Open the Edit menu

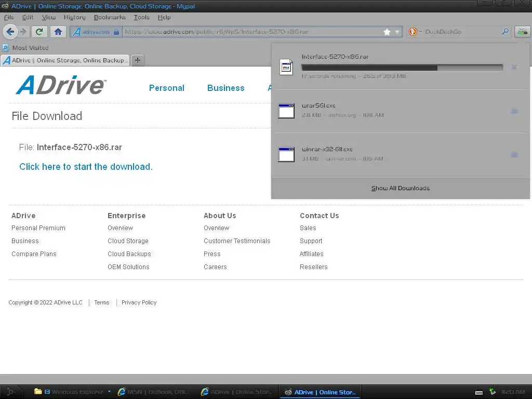pyautogui.click(x=28, y=17)
